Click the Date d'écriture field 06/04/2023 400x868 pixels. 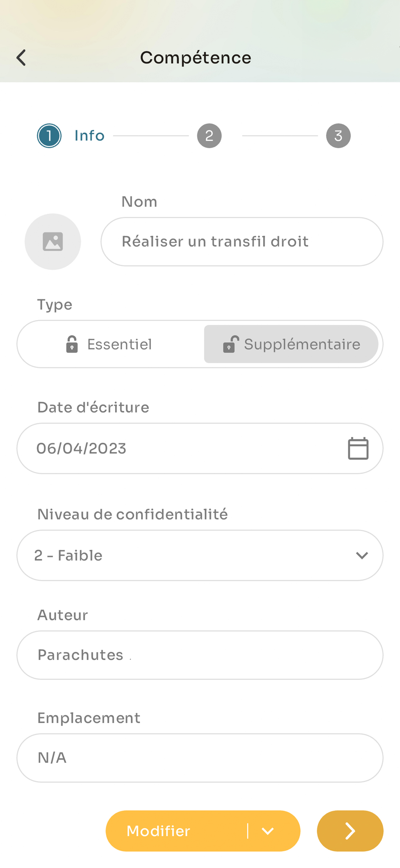click(x=200, y=449)
